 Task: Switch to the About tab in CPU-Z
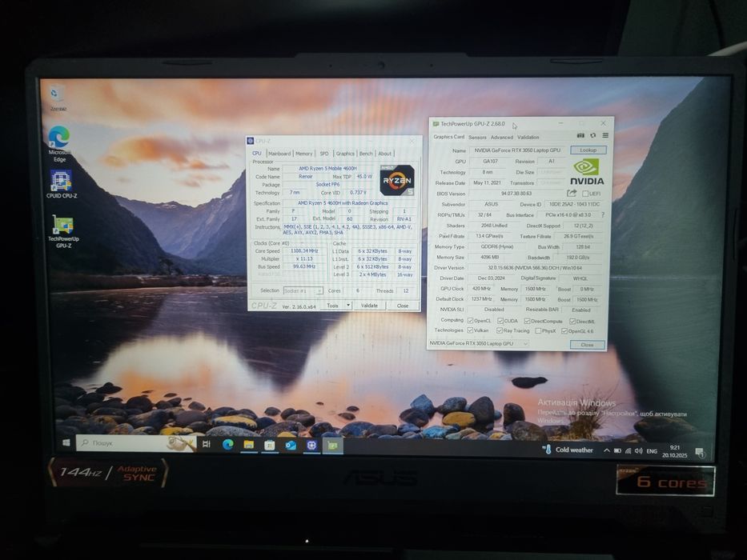pyautogui.click(x=384, y=154)
